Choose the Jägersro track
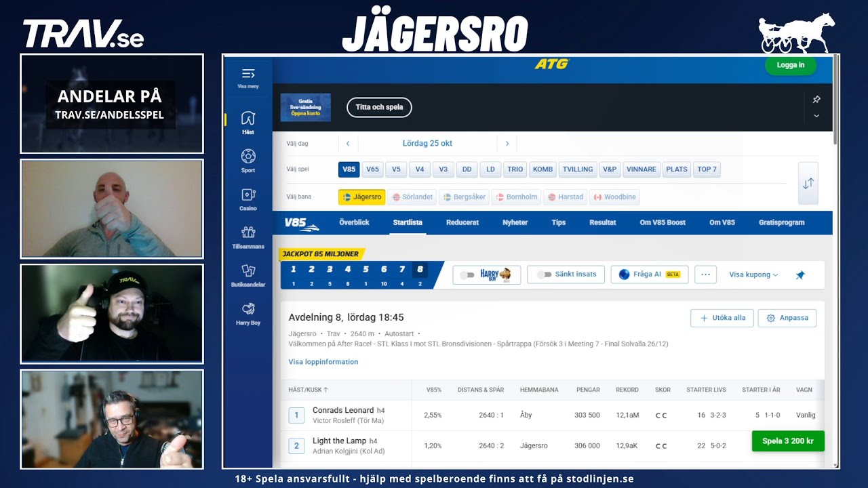This screenshot has width=868, height=488. tap(361, 197)
